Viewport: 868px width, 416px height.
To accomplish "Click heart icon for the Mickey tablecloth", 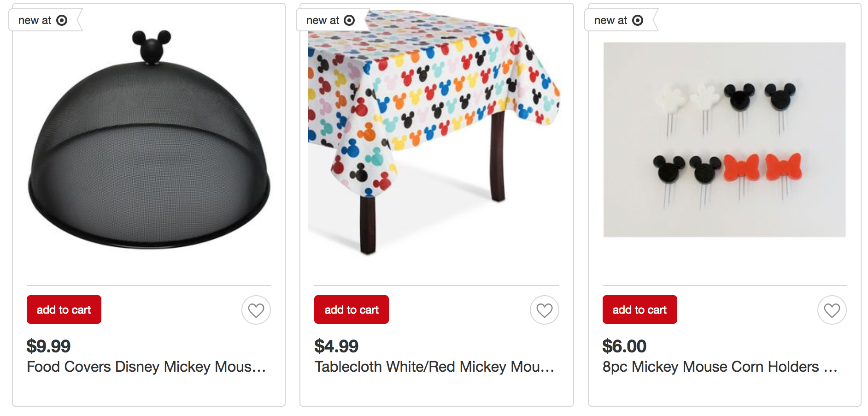I will click(x=544, y=310).
